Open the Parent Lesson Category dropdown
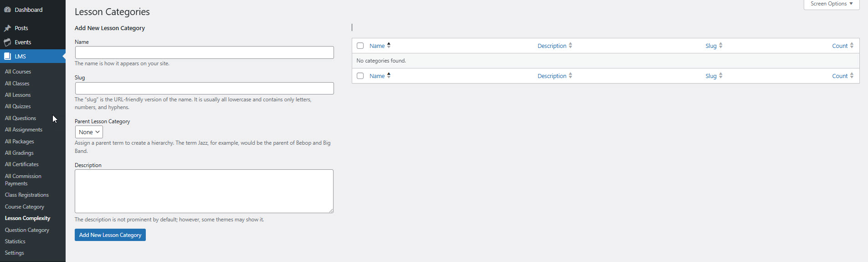This screenshot has height=262, width=868. 89,132
